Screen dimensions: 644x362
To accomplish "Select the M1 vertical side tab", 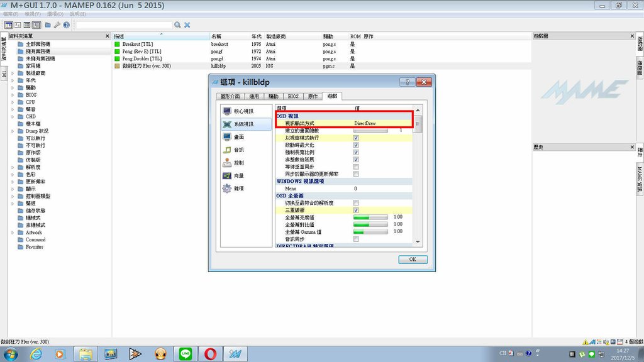I will [x=4, y=74].
